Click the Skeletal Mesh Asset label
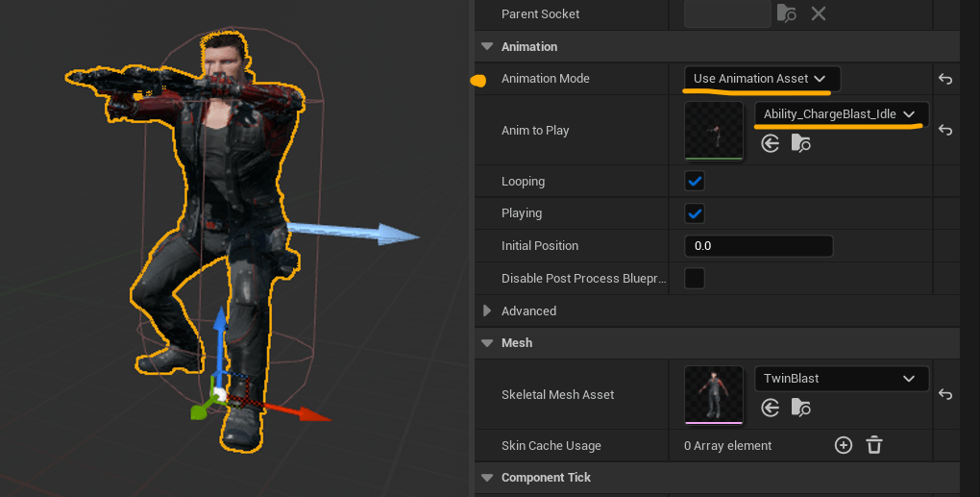This screenshot has width=980, height=497. (557, 394)
